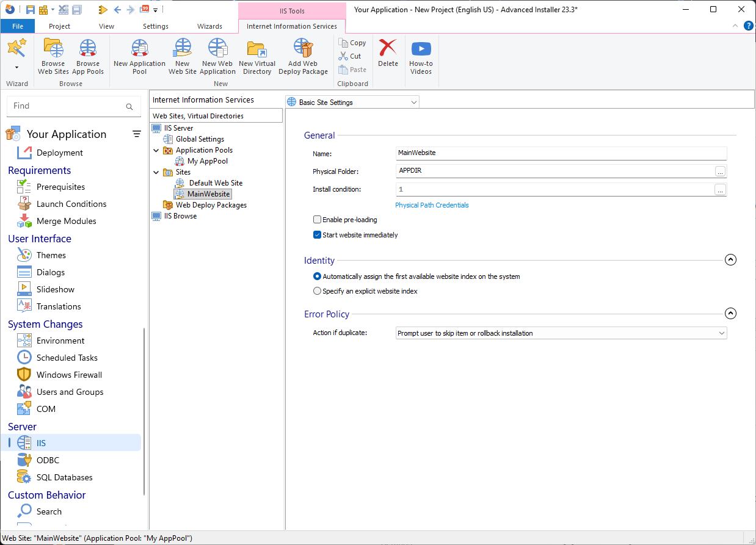
Task: Click the Name input field
Action: [x=561, y=153]
